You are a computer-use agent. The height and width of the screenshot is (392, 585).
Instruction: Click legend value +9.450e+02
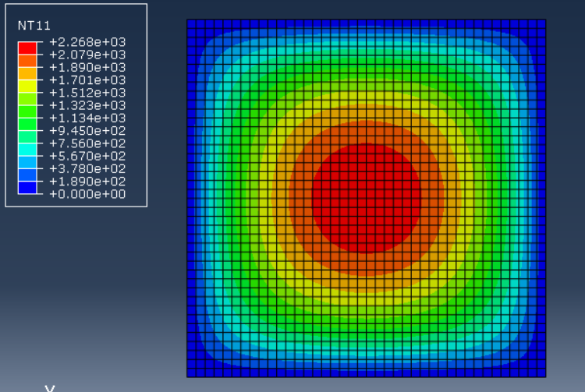[87, 131]
